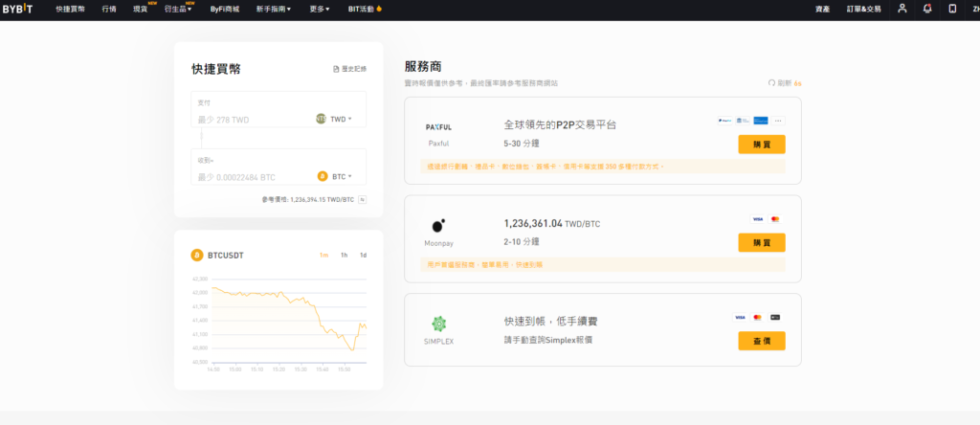The height and width of the screenshot is (425, 980).
Task: Click the heading 全球領先的P2P交易平台
Action: 560,124
